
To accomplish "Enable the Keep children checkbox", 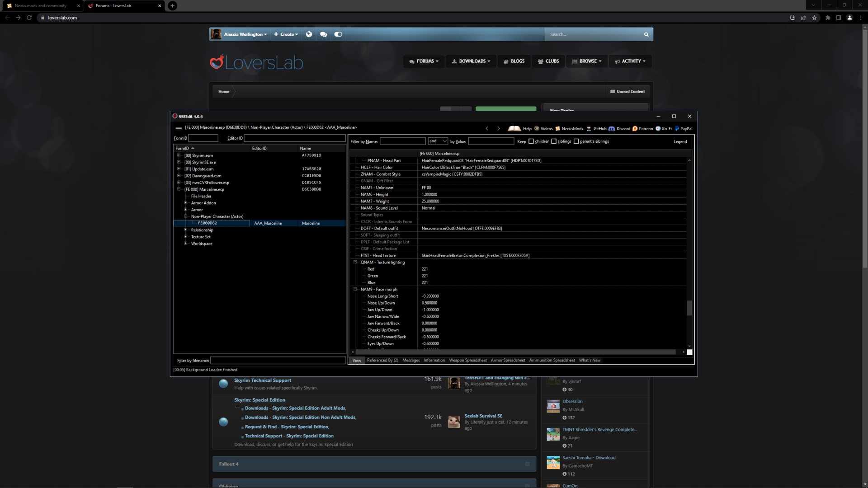I will (531, 141).
